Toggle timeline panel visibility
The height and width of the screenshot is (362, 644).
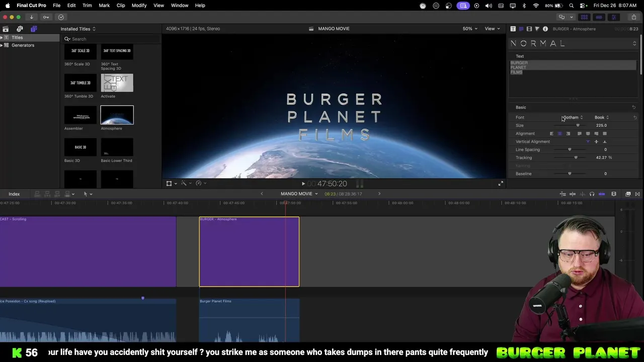[x=599, y=17]
